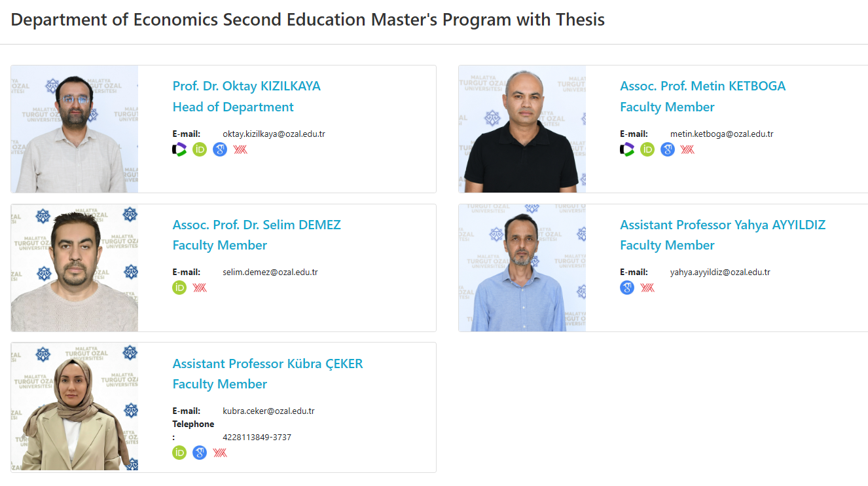Image resolution: width=868 pixels, height=486 pixels.
Task: Open Kübra Çeker's YÖK Akademik icon
Action: pyautogui.click(x=220, y=453)
